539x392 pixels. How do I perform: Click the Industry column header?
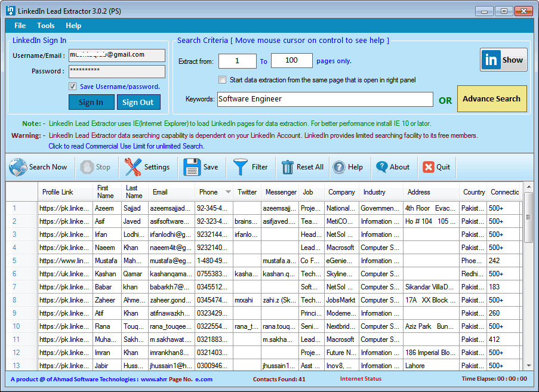381,192
